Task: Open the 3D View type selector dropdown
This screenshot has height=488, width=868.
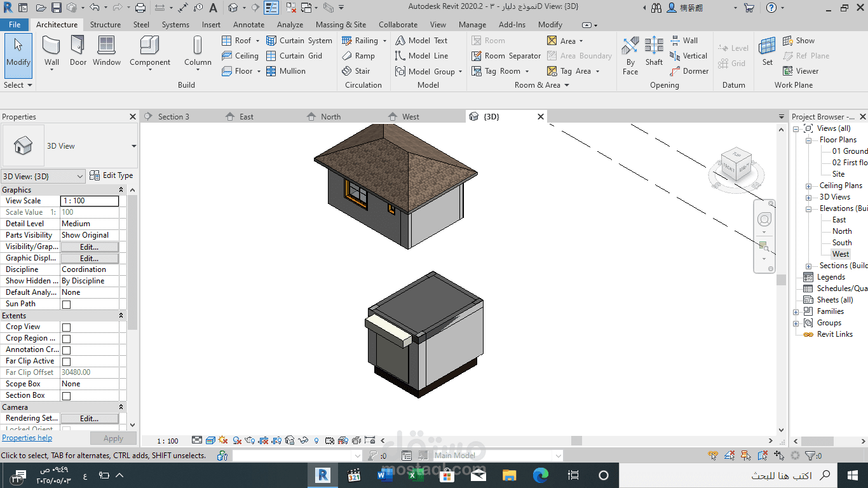Action: coord(133,146)
